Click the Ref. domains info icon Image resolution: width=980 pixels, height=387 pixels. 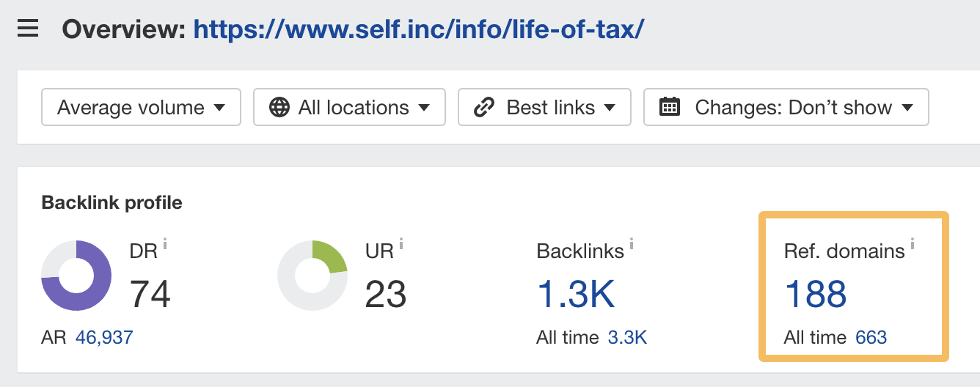[x=913, y=244]
